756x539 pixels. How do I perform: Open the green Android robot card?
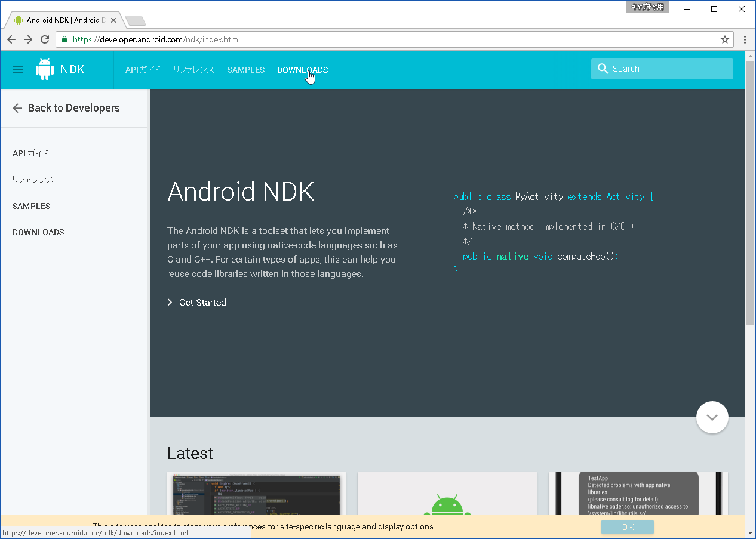(447, 494)
